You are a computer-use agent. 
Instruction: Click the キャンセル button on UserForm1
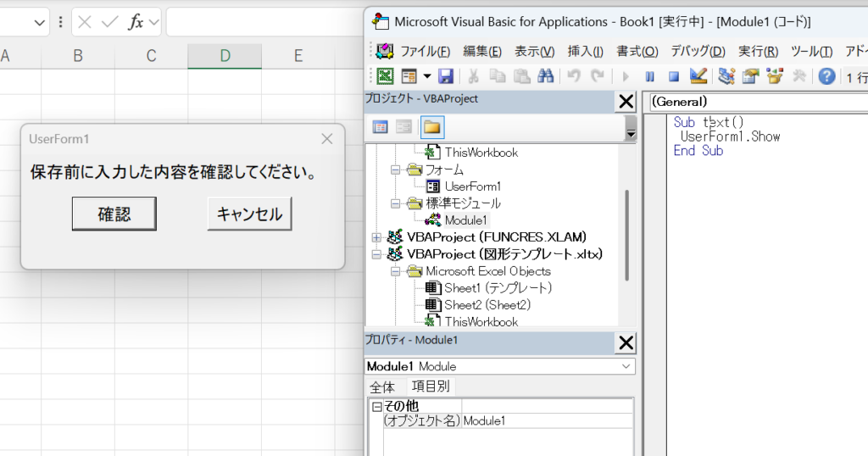[250, 214]
